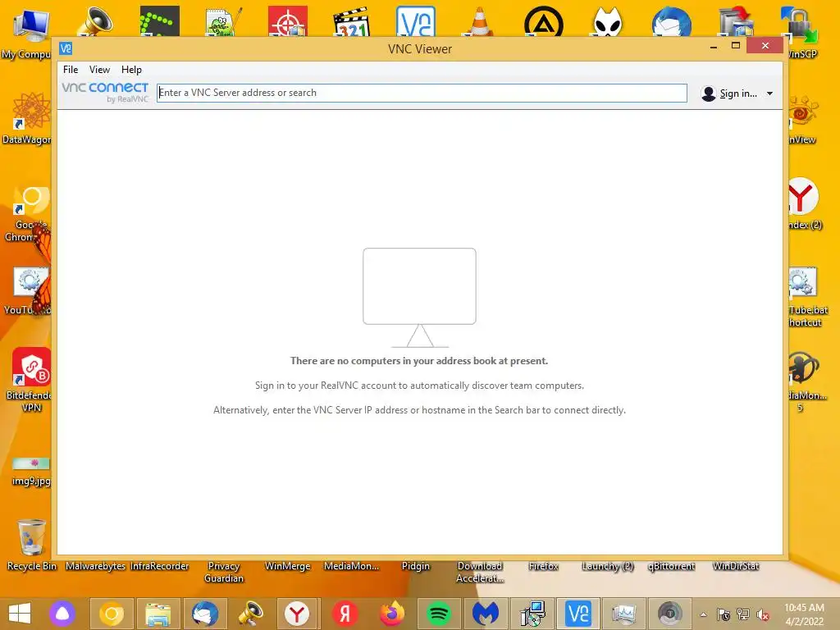Open the yellow Chrome-style taskbar icon
The width and height of the screenshot is (840, 630).
coord(112,614)
